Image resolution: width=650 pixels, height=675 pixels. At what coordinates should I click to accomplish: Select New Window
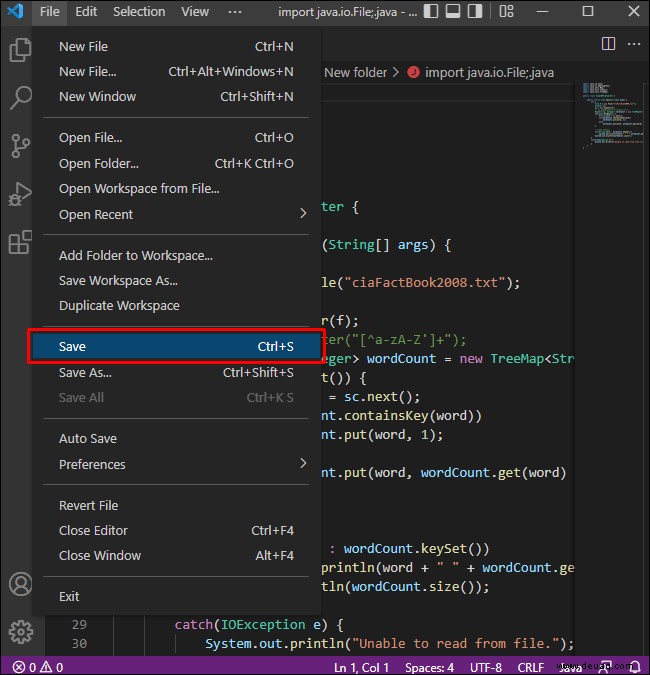click(x=176, y=96)
